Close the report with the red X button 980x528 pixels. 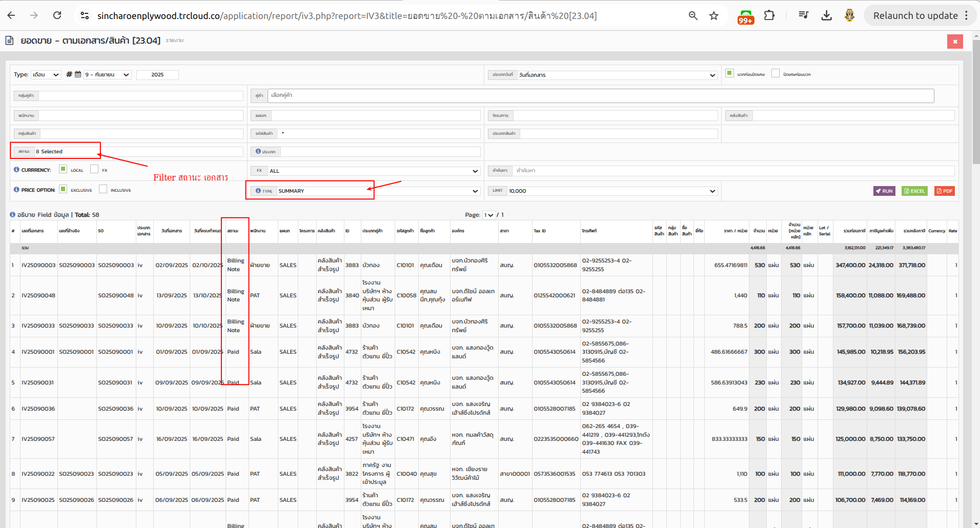[955, 42]
